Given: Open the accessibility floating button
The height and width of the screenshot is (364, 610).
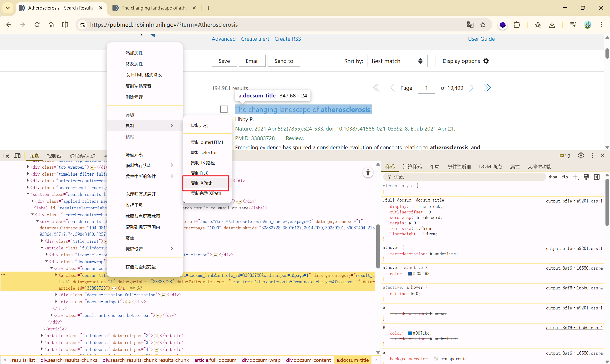Looking at the screenshot, I should coord(368,172).
